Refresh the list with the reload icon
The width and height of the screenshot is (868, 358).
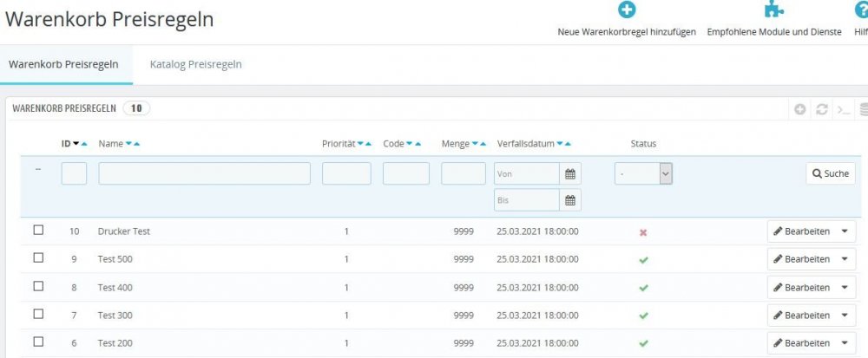(x=821, y=109)
